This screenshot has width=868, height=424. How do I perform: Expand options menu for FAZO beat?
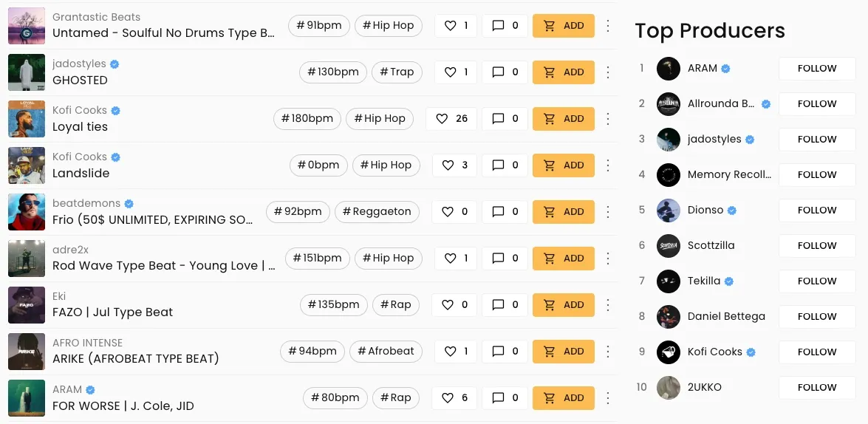[x=608, y=304]
